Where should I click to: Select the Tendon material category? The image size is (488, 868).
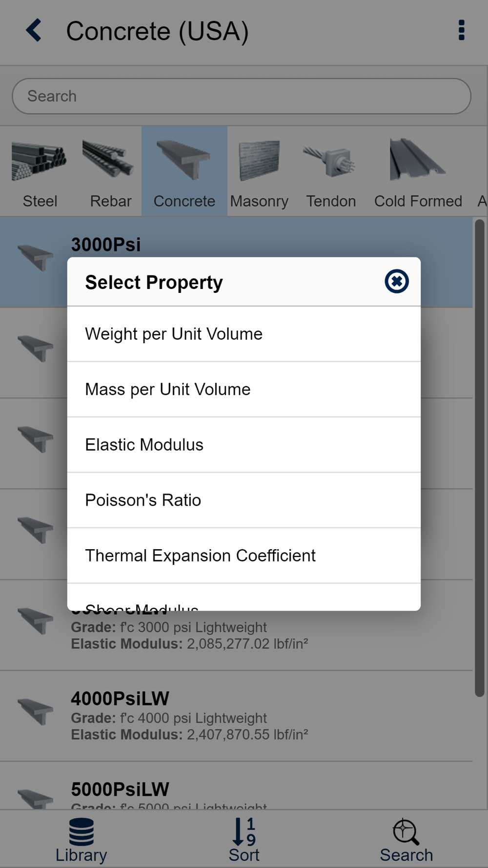click(331, 171)
